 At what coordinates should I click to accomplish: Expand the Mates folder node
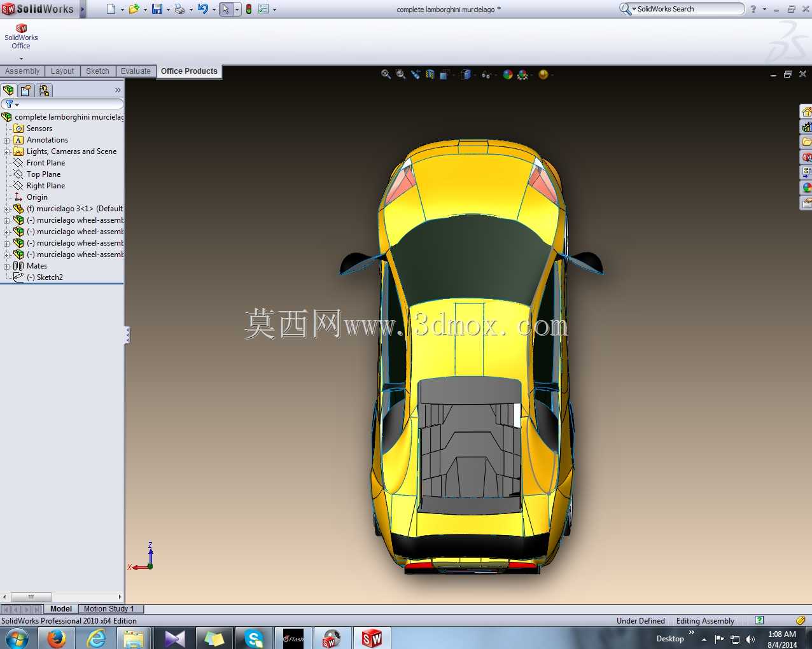tap(7, 267)
